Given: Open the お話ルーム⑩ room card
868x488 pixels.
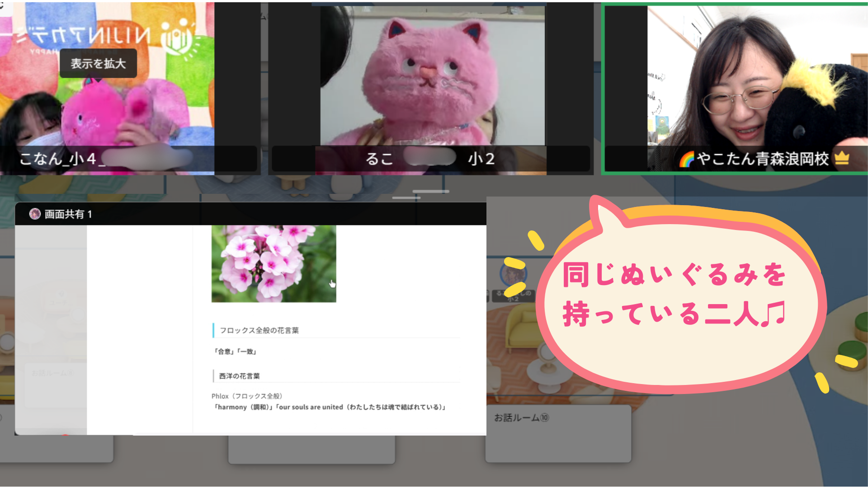Looking at the screenshot, I should pyautogui.click(x=558, y=434).
